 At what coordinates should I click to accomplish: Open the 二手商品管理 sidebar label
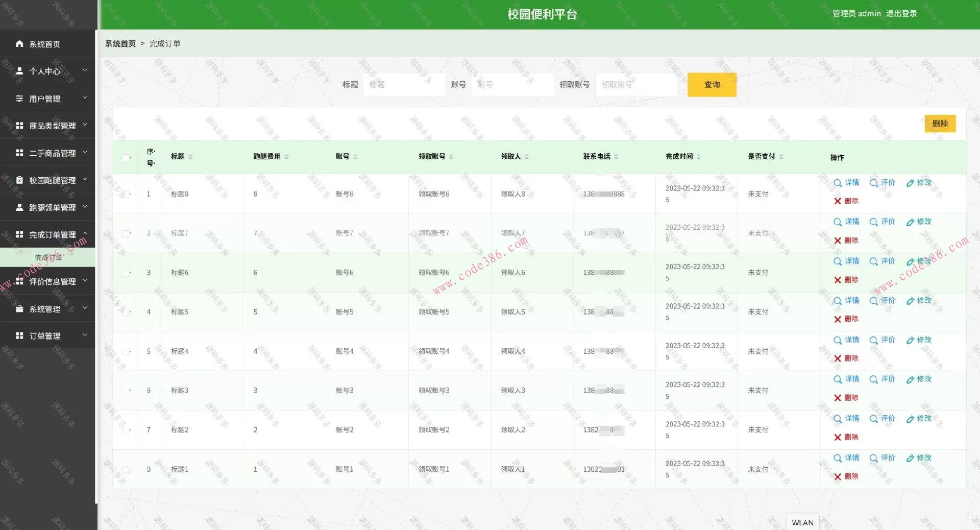53,153
